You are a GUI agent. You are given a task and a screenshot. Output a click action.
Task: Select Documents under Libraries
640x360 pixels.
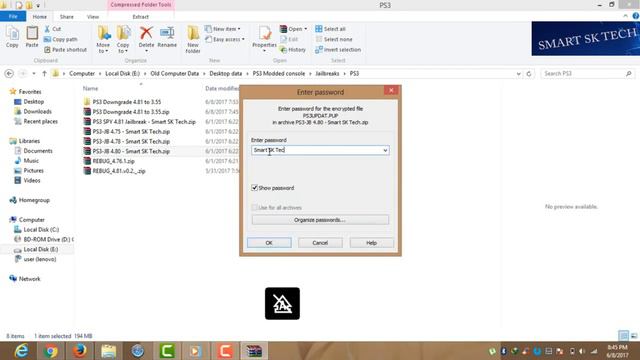(x=38, y=151)
